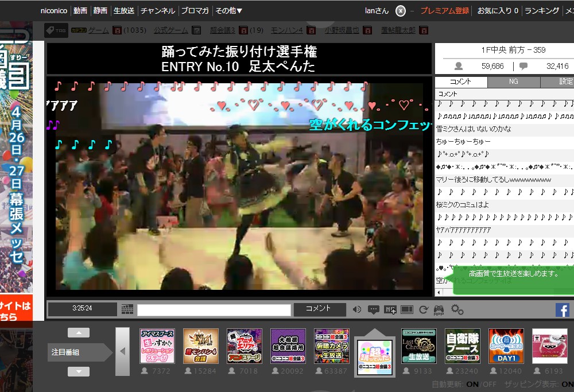This screenshot has width=574, height=392.
Task: Open 超ユーザー生放送 DAY1 thumbnail
Action: pos(506,346)
